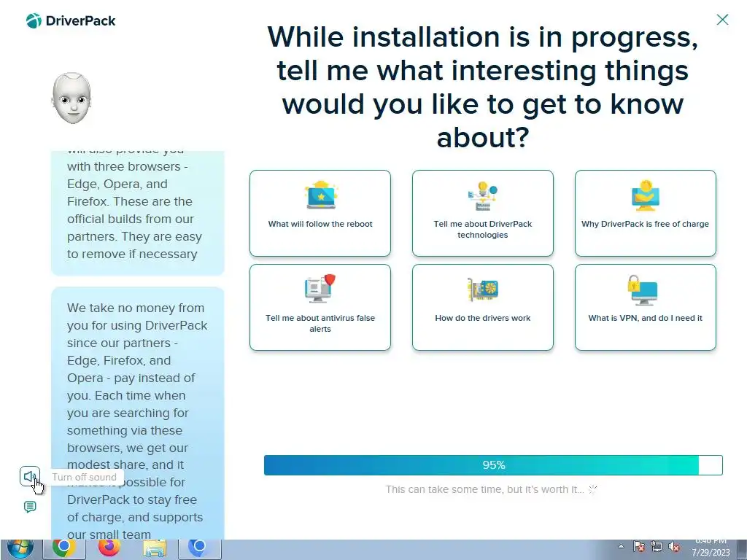Screen dimensions: 747x560
Task: Close the DriverPack window with X
Action: click(x=722, y=20)
